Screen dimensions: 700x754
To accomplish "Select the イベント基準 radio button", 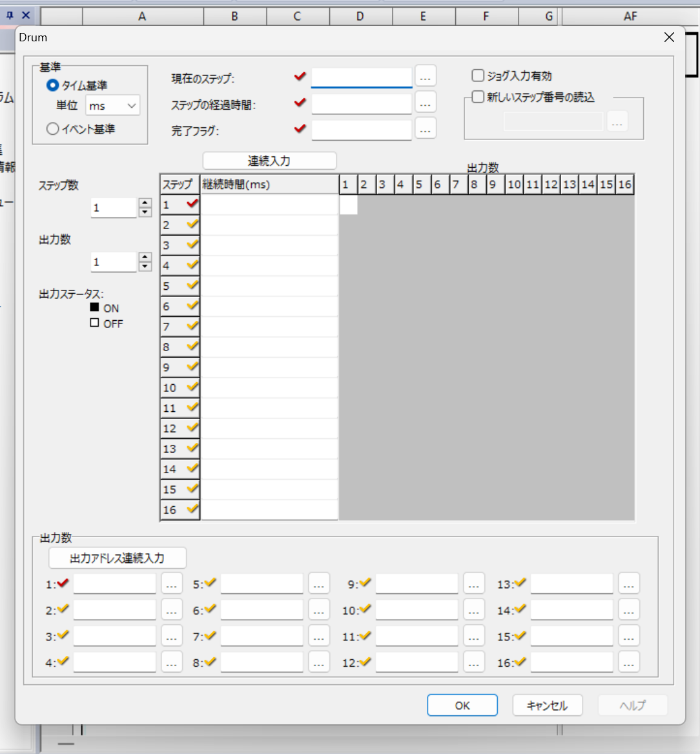I will tap(52, 129).
